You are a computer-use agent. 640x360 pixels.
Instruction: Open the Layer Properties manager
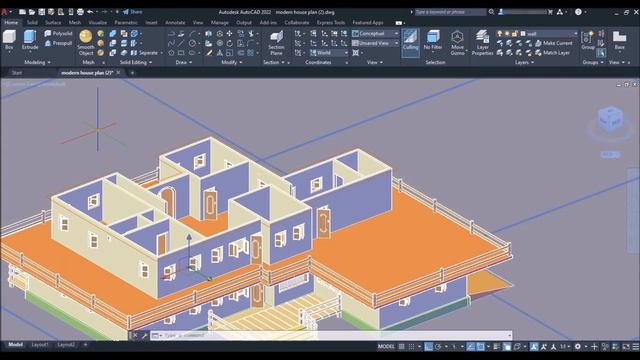pos(482,42)
